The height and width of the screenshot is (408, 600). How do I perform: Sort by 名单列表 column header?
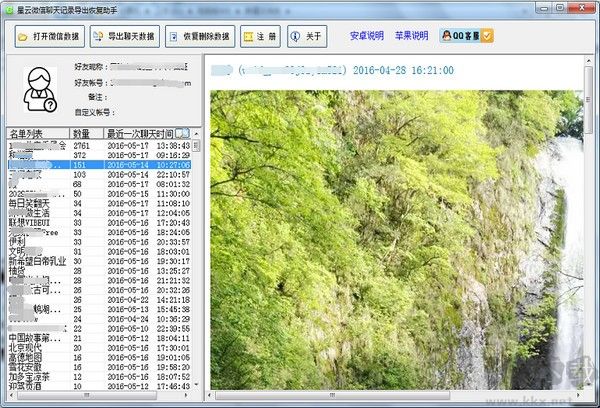[x=38, y=134]
